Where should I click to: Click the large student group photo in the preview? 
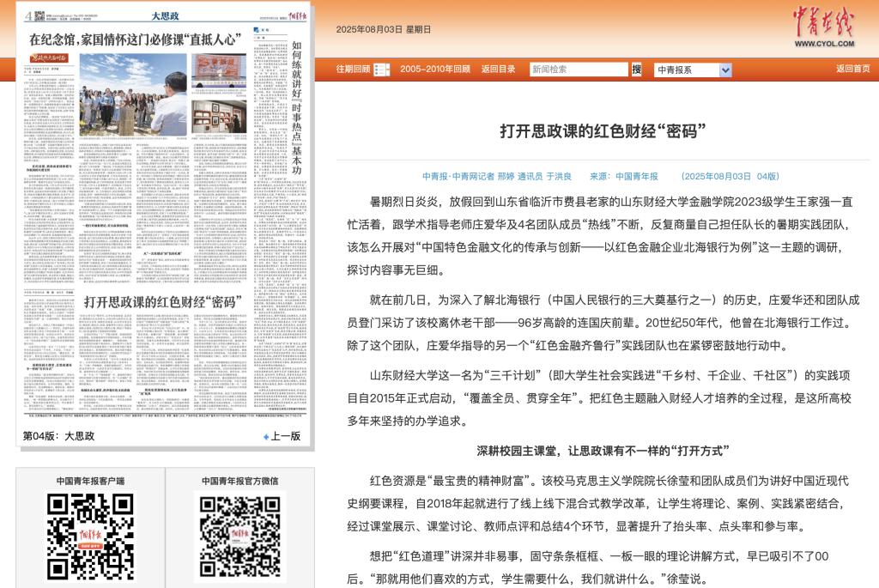(x=133, y=94)
